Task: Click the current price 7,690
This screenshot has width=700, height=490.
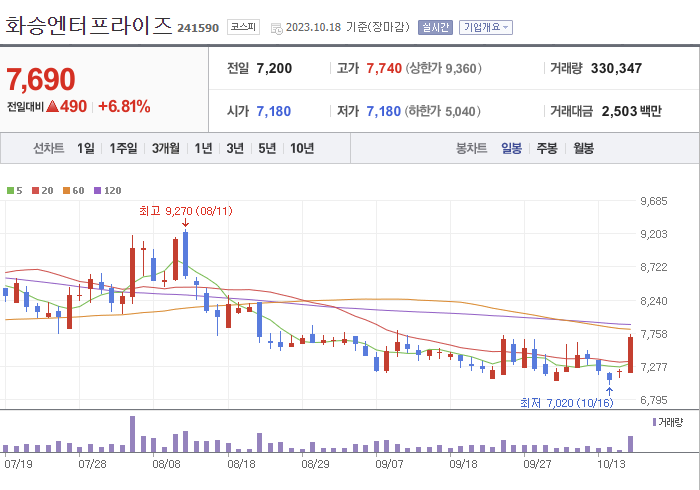Action: point(41,79)
